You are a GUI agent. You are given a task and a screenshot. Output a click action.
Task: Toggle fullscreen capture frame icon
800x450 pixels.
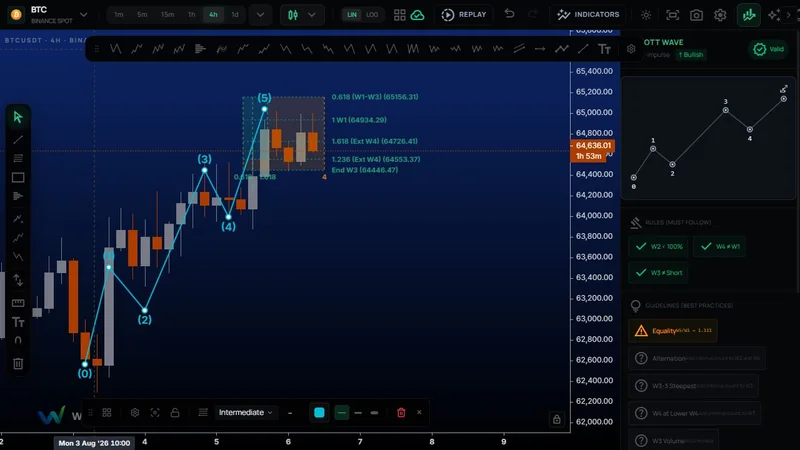[x=672, y=15]
